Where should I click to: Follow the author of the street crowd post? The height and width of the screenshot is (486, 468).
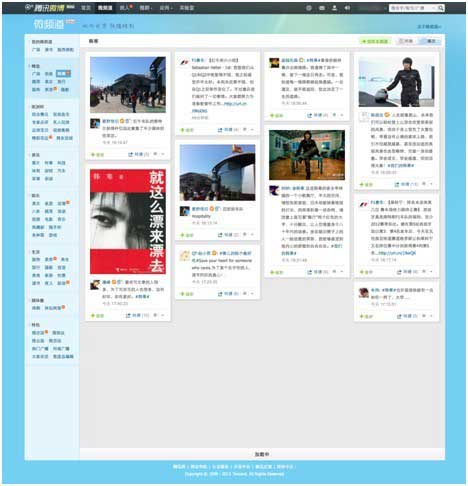coord(98,155)
